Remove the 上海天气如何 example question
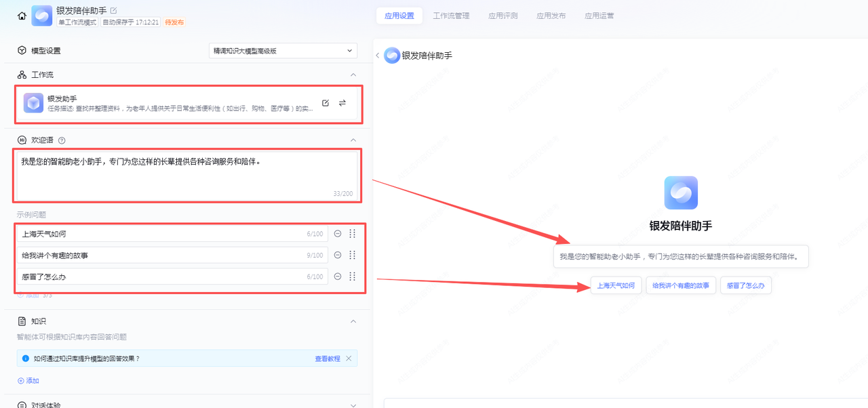The image size is (868, 408). tap(337, 234)
